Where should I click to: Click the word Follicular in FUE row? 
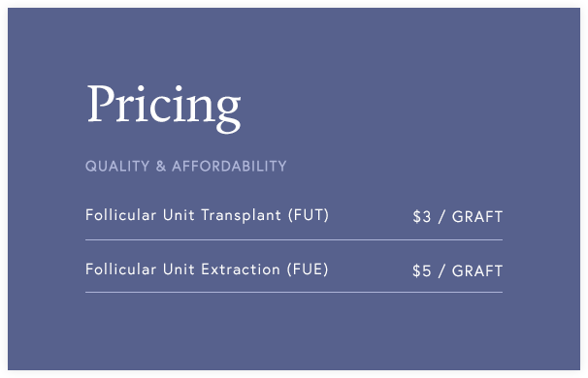click(x=120, y=269)
